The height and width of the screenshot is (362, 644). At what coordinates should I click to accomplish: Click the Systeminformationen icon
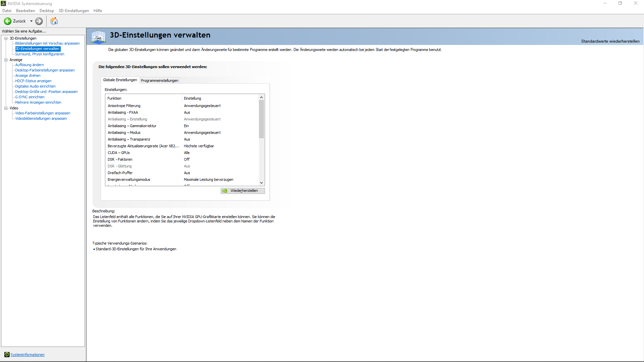[x=7, y=355]
